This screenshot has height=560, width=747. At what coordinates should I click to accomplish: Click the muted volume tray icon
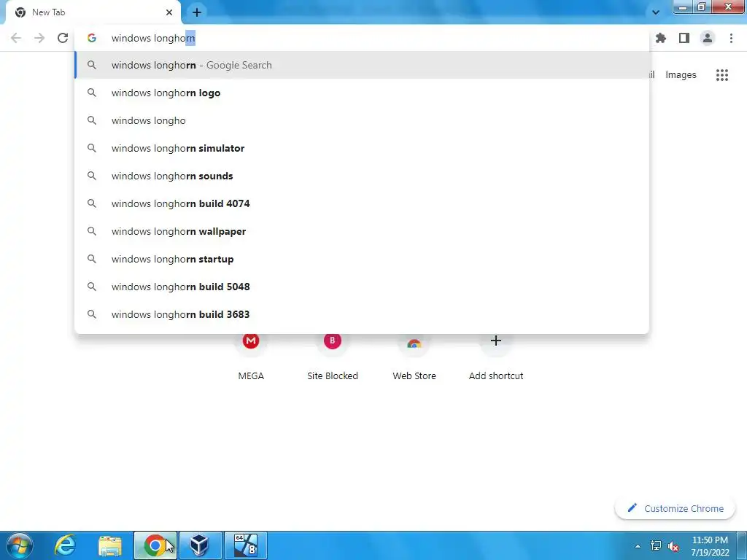(x=673, y=546)
